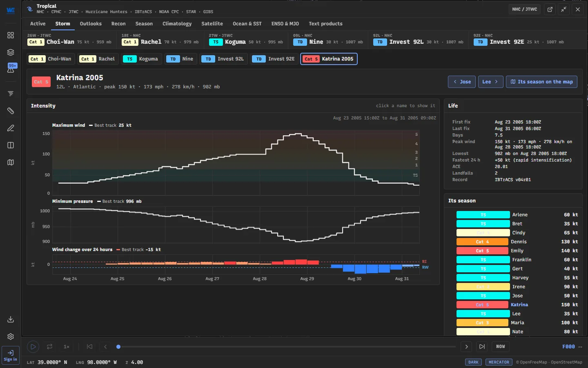
Task: Toggle the DARK theme button
Action: pyautogui.click(x=474, y=362)
